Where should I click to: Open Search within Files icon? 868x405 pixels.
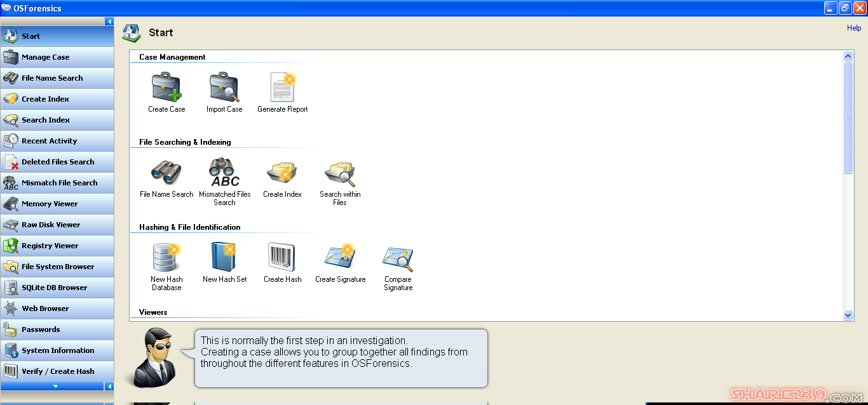(x=340, y=173)
